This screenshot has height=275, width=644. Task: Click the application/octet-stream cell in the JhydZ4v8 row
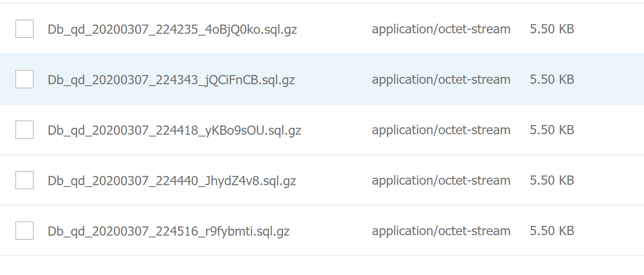[x=441, y=181]
